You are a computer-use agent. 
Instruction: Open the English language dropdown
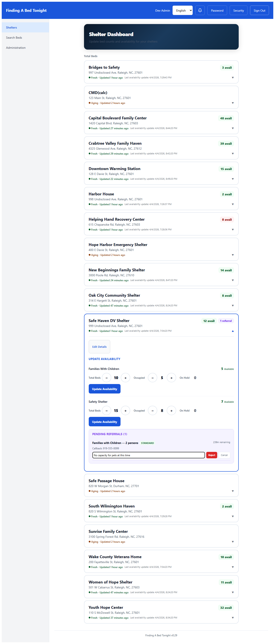(182, 11)
